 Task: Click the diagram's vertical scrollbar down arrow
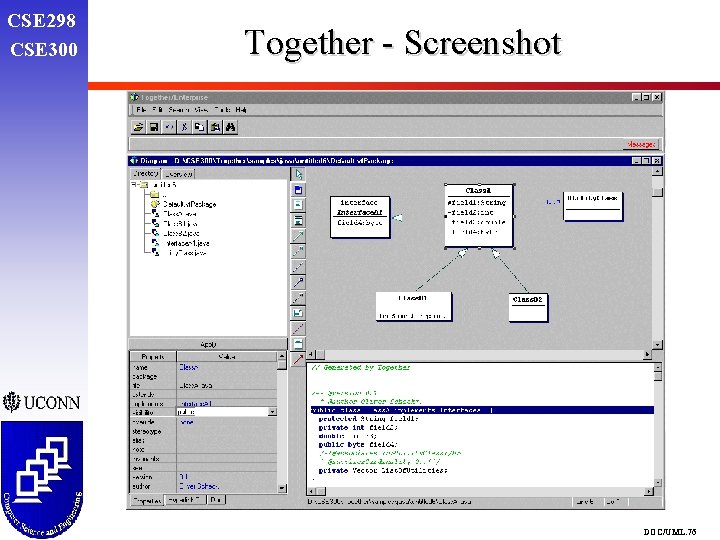(658, 344)
